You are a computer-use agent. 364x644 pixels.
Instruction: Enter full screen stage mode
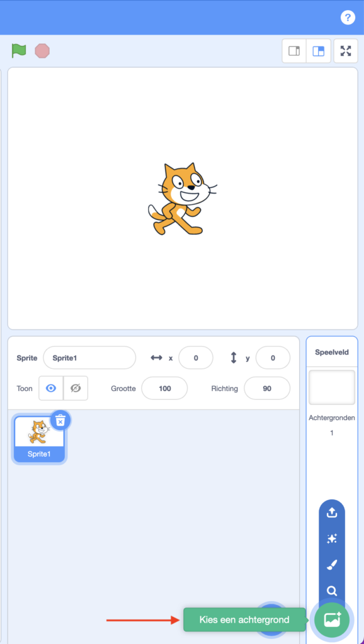coord(346,51)
